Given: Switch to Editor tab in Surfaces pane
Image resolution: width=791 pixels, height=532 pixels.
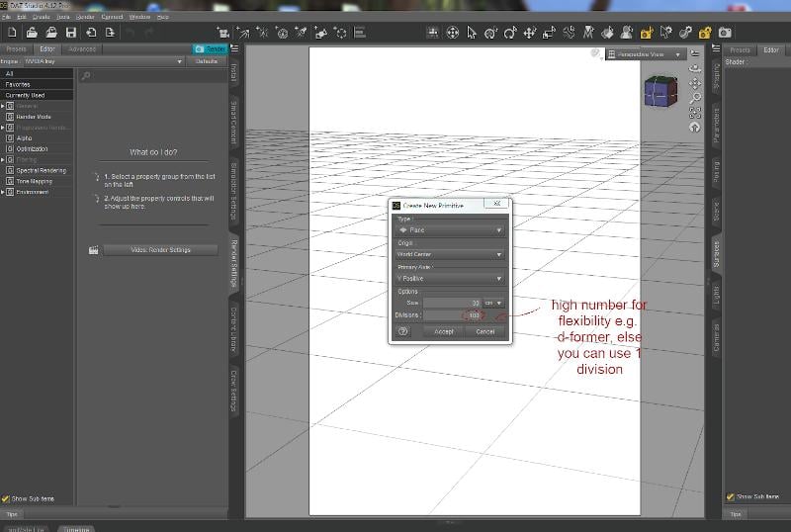Looking at the screenshot, I should click(771, 50).
